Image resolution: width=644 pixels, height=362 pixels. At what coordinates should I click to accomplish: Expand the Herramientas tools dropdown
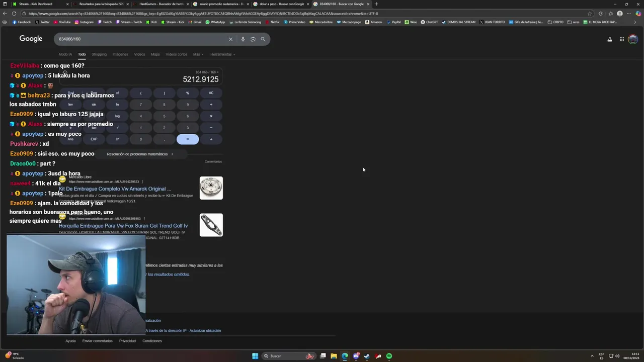[x=223, y=54]
